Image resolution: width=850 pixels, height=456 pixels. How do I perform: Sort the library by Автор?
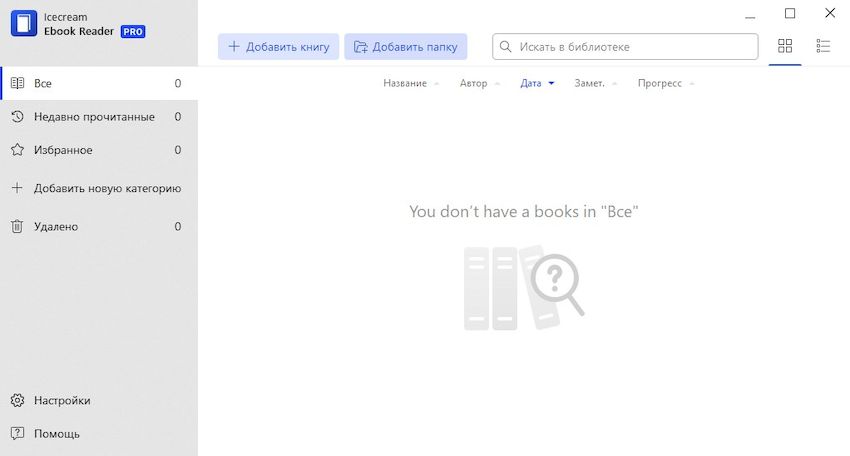pyautogui.click(x=473, y=83)
